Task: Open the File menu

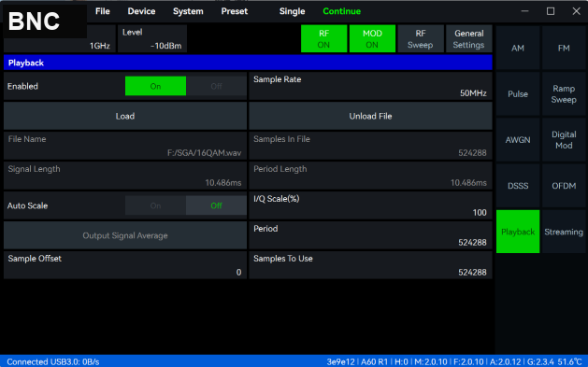Action: (x=103, y=11)
